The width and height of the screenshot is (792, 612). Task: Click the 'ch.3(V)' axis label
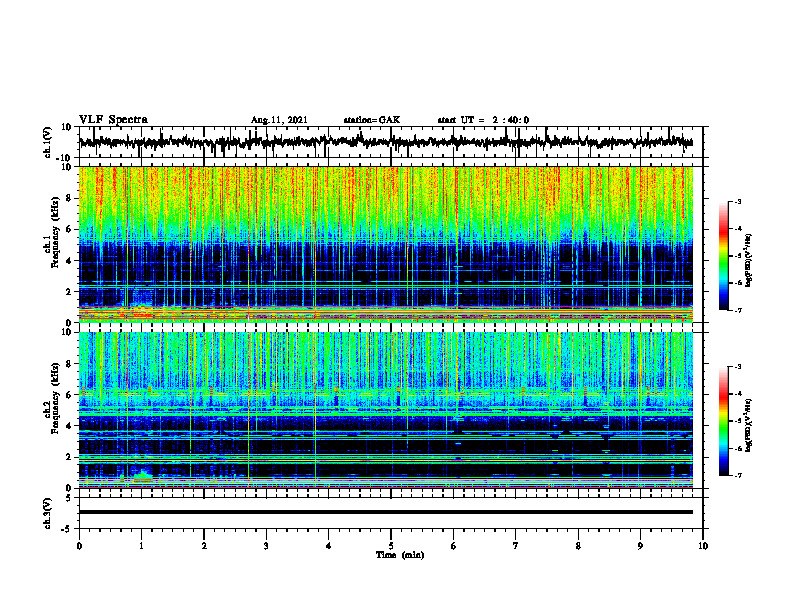pos(48,513)
